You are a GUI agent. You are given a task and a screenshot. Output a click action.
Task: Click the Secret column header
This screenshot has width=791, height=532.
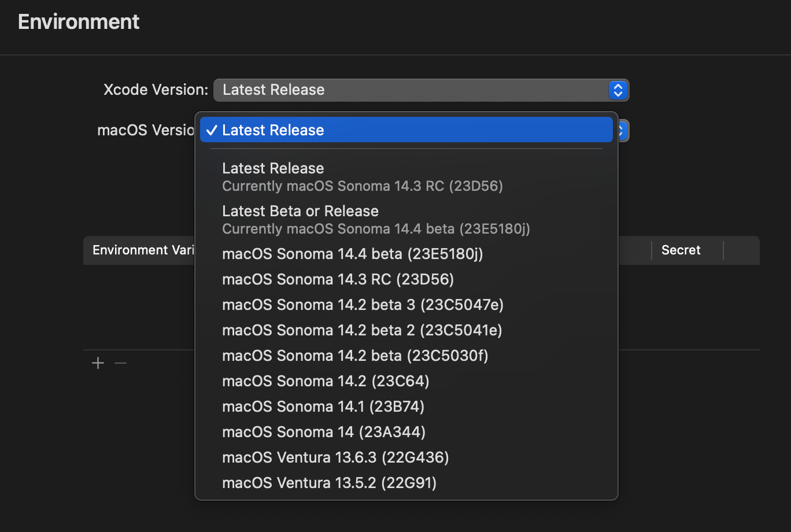click(681, 250)
